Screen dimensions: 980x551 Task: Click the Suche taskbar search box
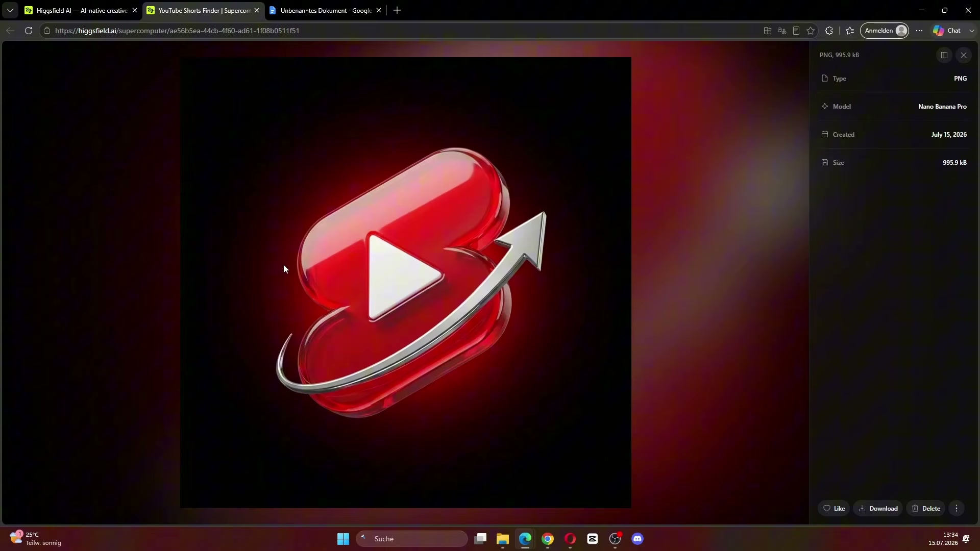click(x=411, y=539)
